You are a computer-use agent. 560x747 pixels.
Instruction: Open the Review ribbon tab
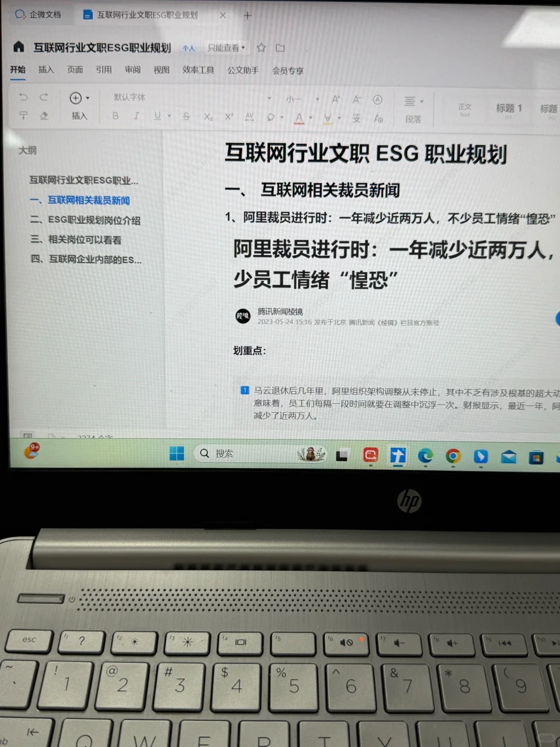click(x=133, y=70)
